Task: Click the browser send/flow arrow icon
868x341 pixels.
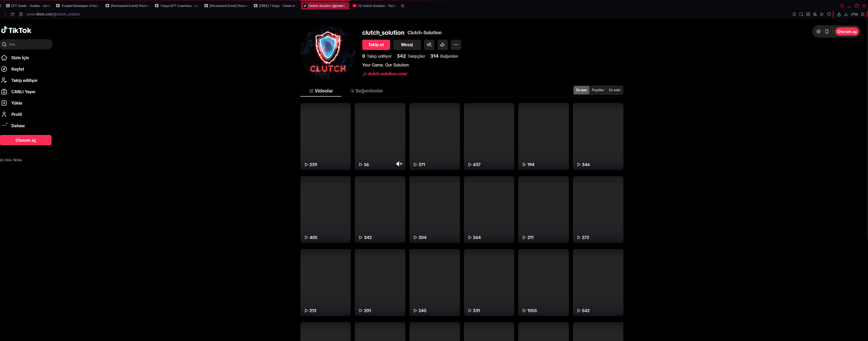Action: (822, 14)
